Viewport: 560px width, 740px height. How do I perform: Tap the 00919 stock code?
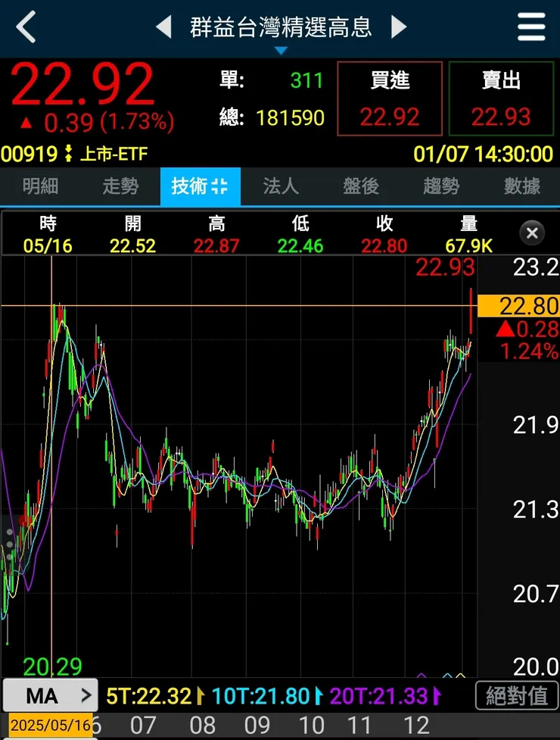30,155
